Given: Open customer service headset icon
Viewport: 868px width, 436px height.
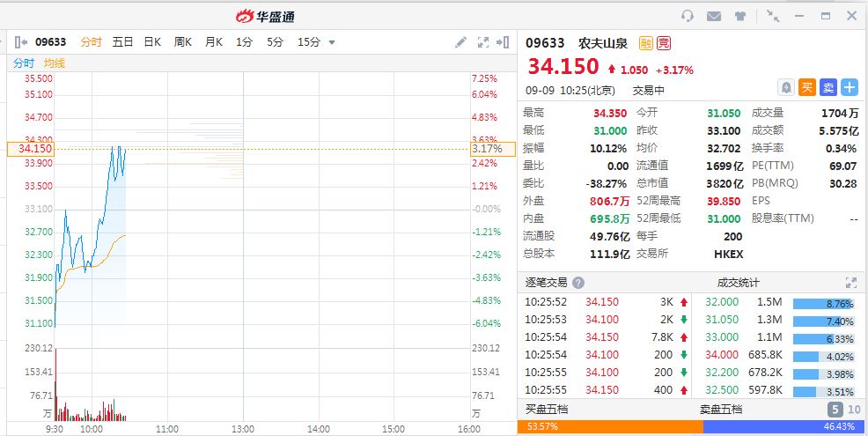Looking at the screenshot, I should point(688,16).
